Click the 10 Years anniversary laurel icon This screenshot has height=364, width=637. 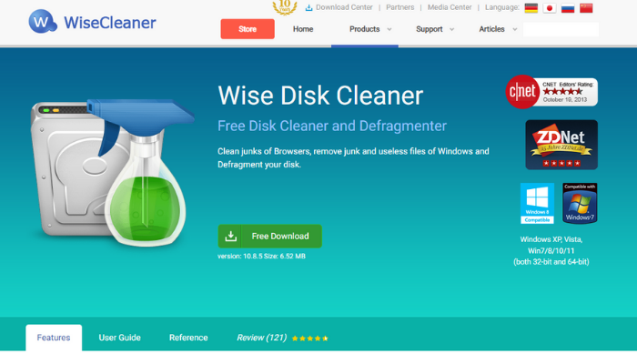(x=284, y=7)
